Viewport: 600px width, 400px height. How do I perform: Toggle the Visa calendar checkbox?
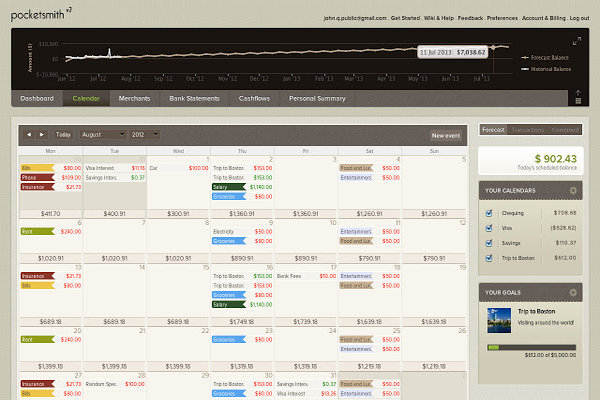(x=488, y=228)
